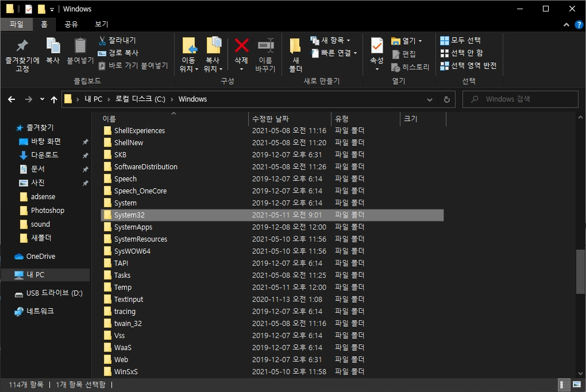586x392 pixels.
Task: Open recent locations dropdown arrow
Action: pyautogui.click(x=43, y=99)
